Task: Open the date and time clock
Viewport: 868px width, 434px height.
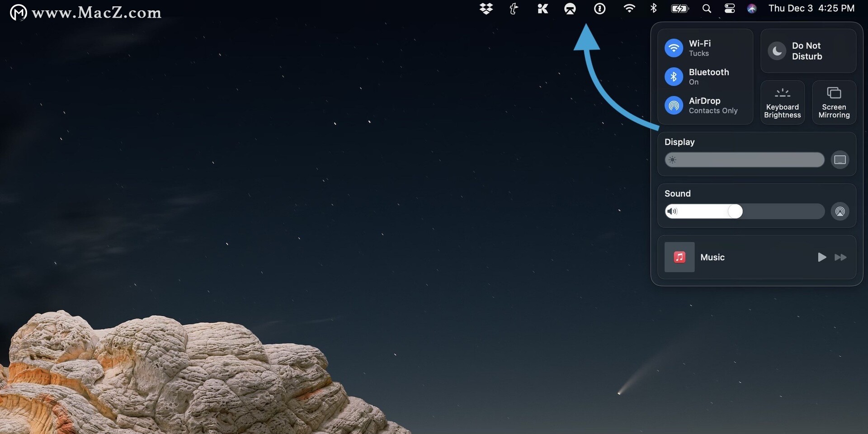Action: (x=811, y=8)
